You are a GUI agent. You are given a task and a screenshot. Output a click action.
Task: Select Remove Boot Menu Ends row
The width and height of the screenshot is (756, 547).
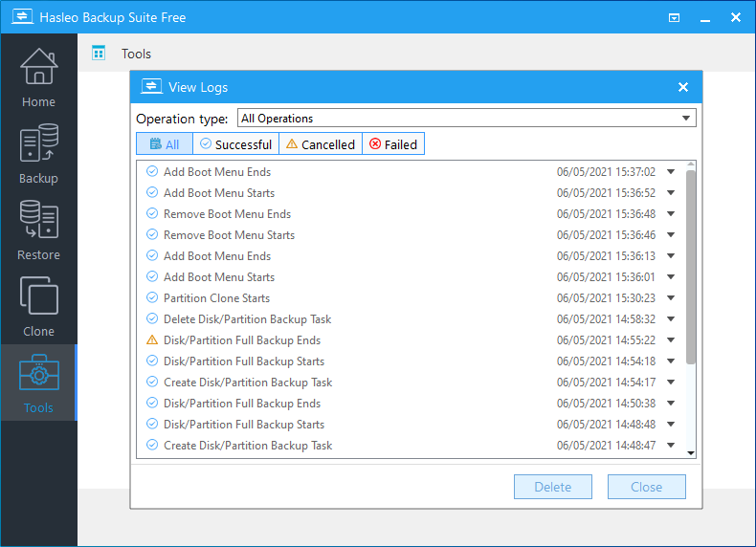click(x=411, y=213)
